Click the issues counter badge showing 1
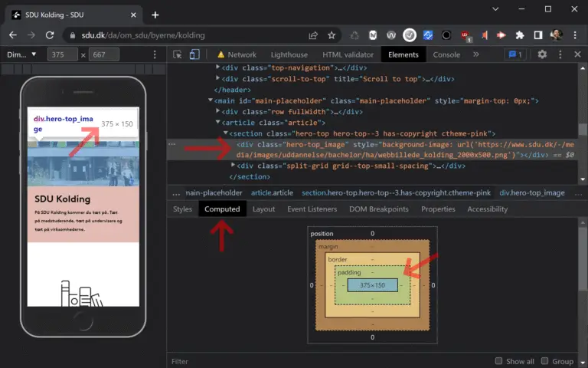 [515, 55]
